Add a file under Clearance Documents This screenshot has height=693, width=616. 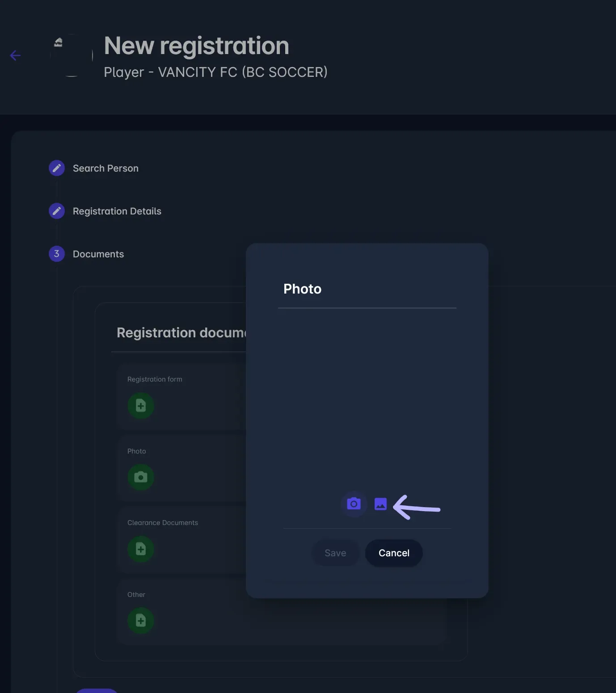(141, 549)
